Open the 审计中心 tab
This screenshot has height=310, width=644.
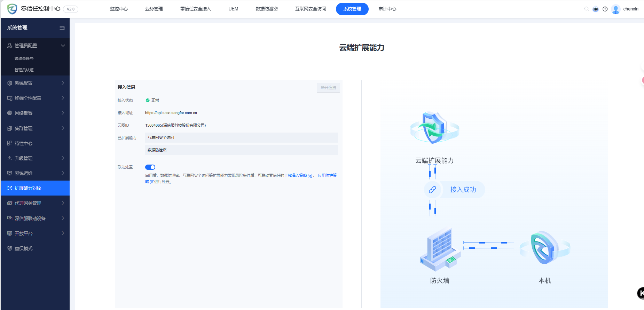click(x=387, y=9)
